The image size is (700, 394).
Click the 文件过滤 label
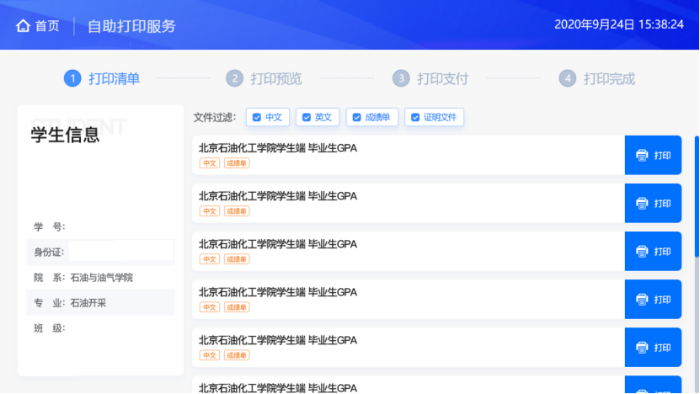(214, 117)
